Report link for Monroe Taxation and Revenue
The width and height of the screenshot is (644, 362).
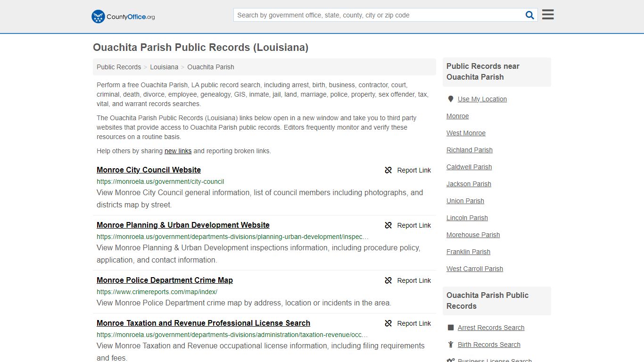point(408,323)
